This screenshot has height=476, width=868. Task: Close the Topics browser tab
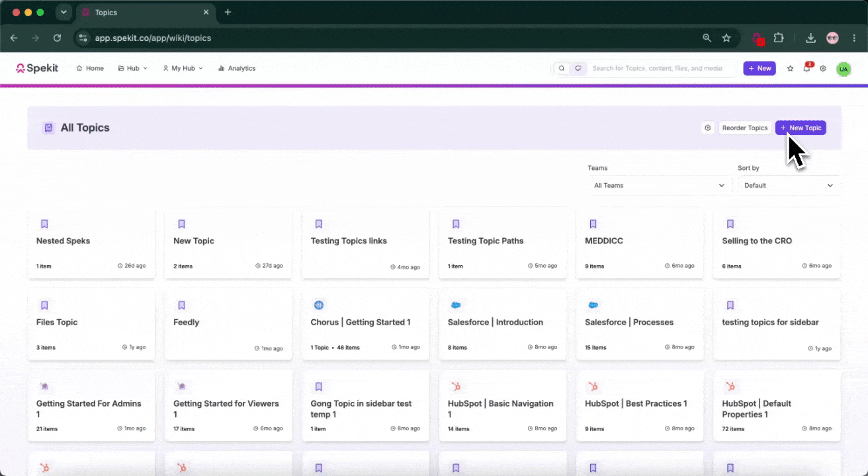(206, 13)
